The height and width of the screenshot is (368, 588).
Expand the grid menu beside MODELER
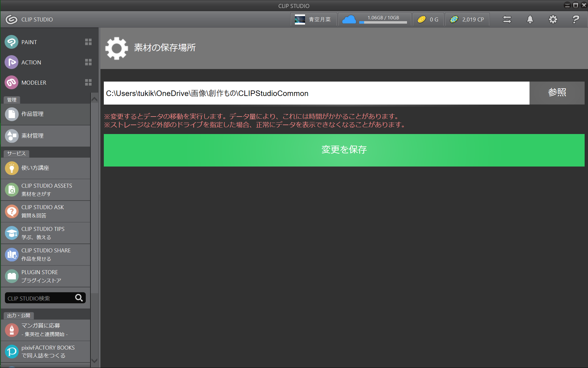(88, 82)
